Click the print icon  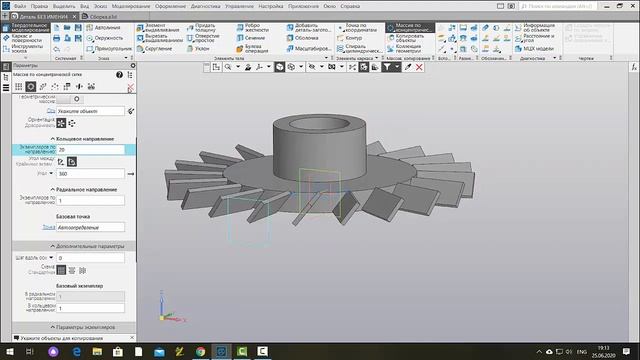(x=57, y=38)
